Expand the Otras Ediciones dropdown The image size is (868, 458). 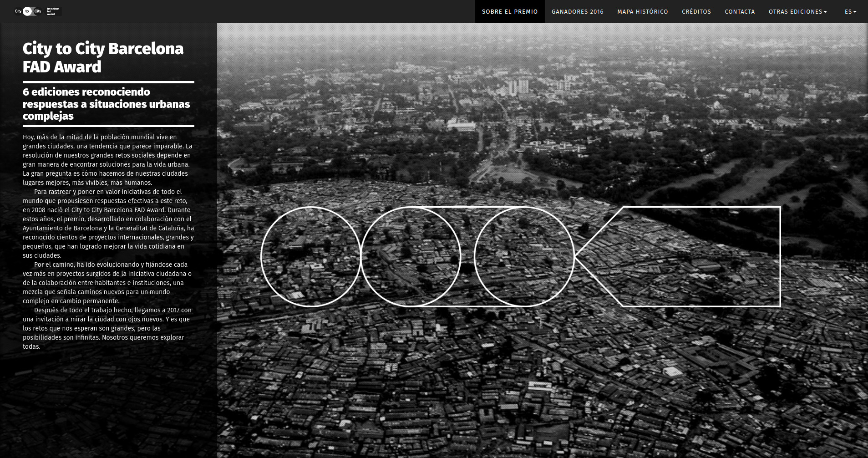pyautogui.click(x=798, y=11)
